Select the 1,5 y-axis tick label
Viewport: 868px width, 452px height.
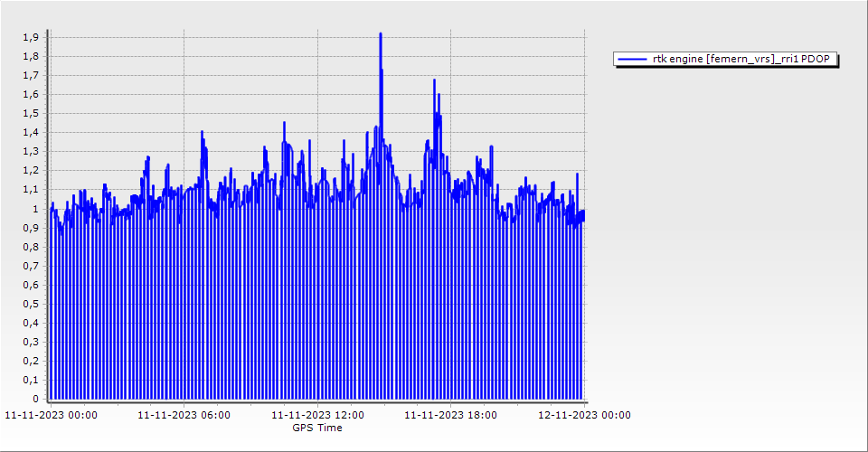click(32, 114)
